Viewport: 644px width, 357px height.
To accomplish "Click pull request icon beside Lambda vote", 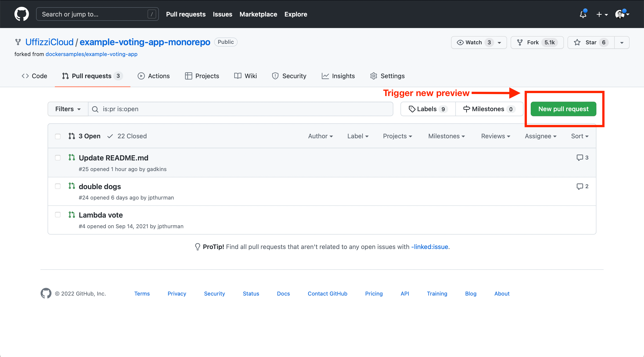I will 72,215.
